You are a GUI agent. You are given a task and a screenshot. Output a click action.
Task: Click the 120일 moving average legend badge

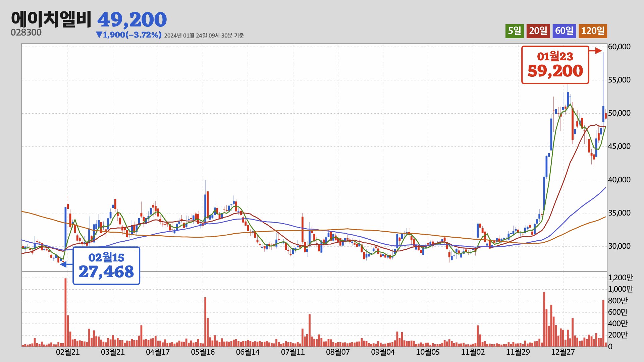[x=593, y=31]
